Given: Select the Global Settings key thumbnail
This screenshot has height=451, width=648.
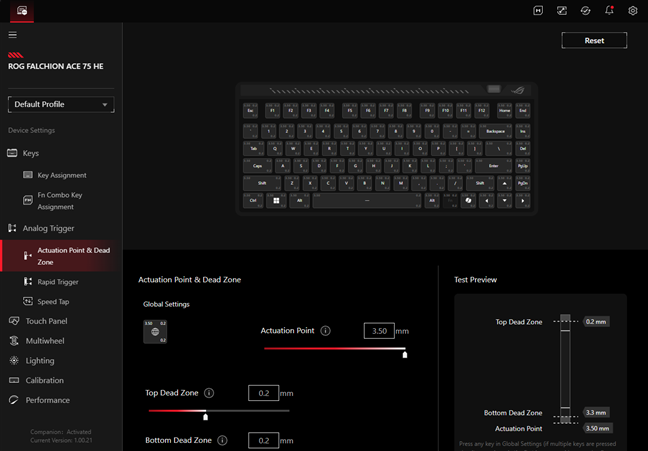Looking at the screenshot, I should click(155, 332).
